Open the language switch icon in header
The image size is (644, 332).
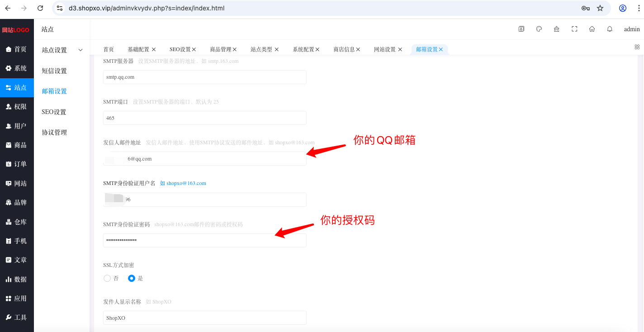[x=521, y=29]
